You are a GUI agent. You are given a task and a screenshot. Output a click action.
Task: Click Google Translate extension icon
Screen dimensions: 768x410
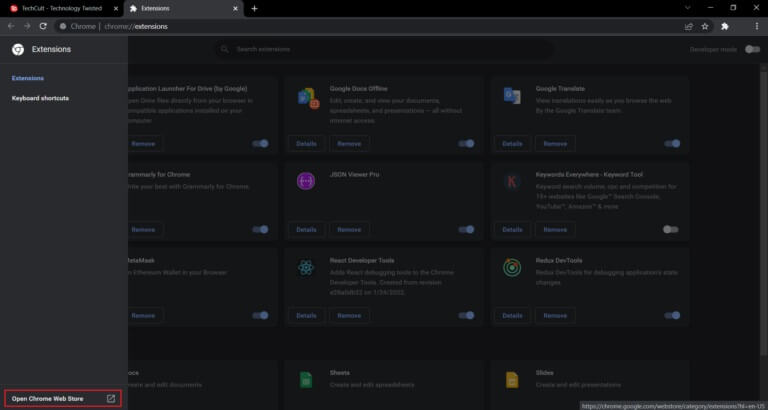[512, 96]
